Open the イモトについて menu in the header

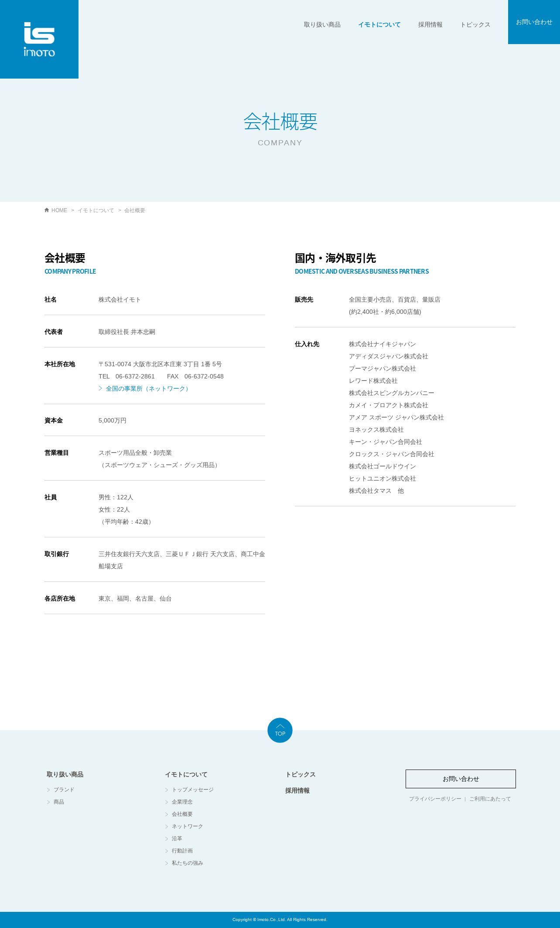pos(379,24)
